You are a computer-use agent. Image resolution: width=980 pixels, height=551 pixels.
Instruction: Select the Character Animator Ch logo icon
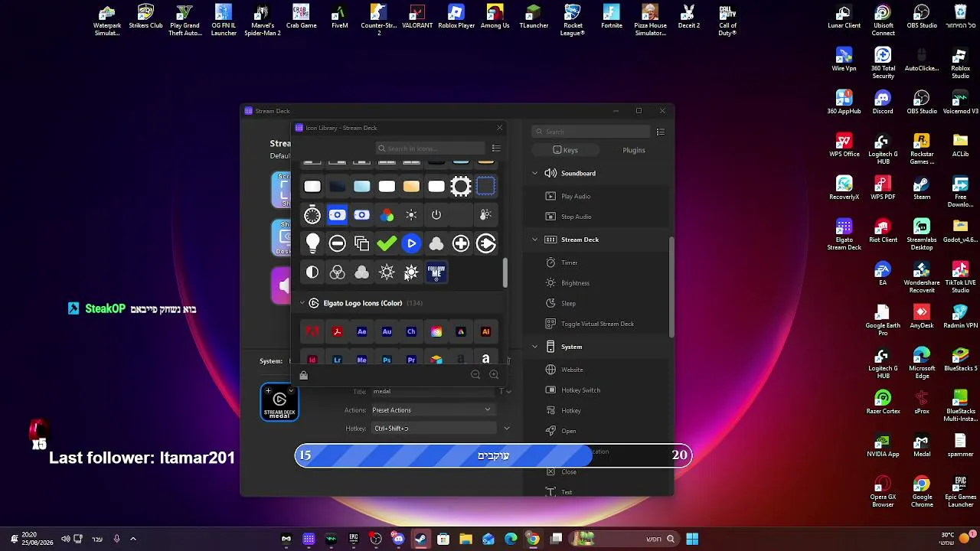[412, 331]
